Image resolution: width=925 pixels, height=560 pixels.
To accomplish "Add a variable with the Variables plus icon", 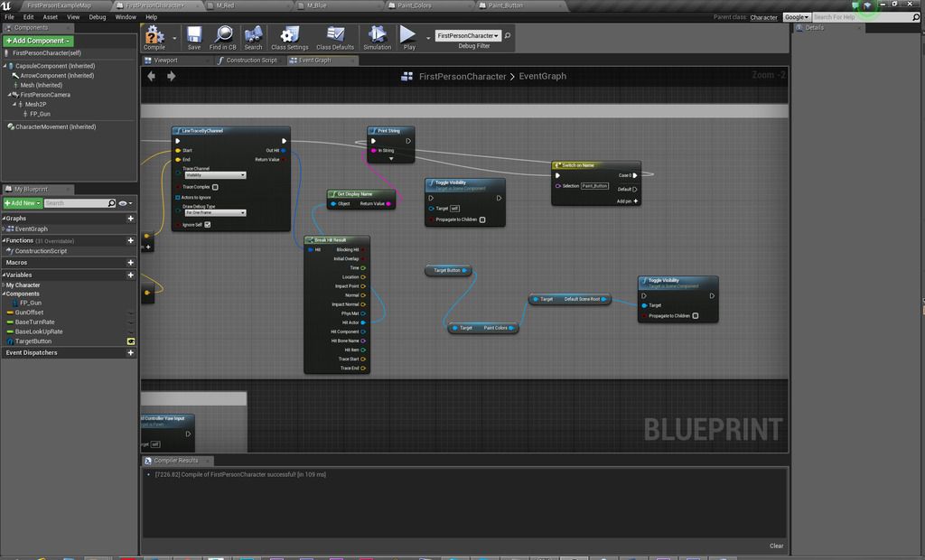I will point(130,275).
